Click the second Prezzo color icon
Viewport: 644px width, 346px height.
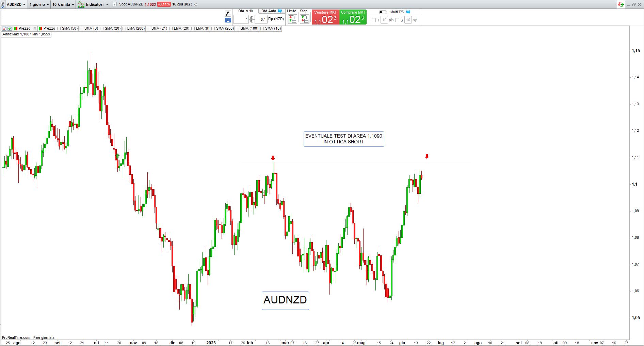pyautogui.click(x=41, y=29)
